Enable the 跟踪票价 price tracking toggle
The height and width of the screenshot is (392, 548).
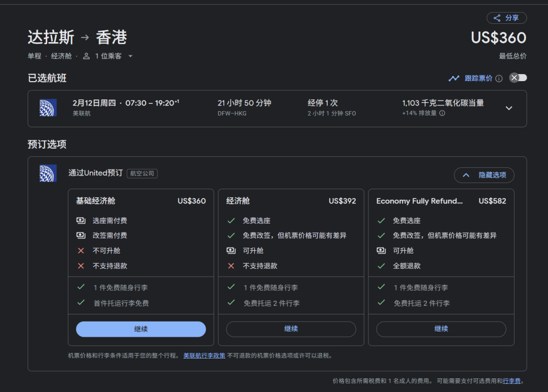(518, 78)
